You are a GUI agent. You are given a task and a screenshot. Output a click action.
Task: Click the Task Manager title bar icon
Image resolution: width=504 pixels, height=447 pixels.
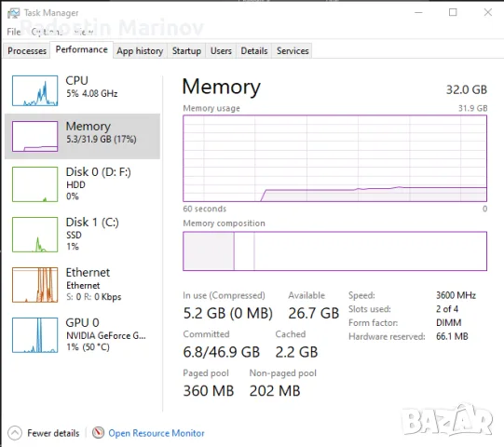(13, 13)
